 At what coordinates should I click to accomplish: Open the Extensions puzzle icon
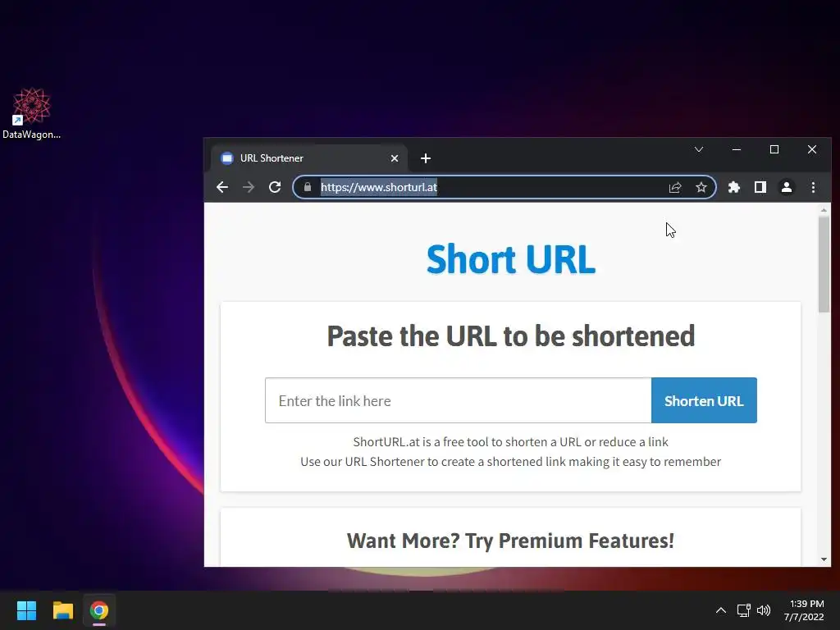pos(734,187)
